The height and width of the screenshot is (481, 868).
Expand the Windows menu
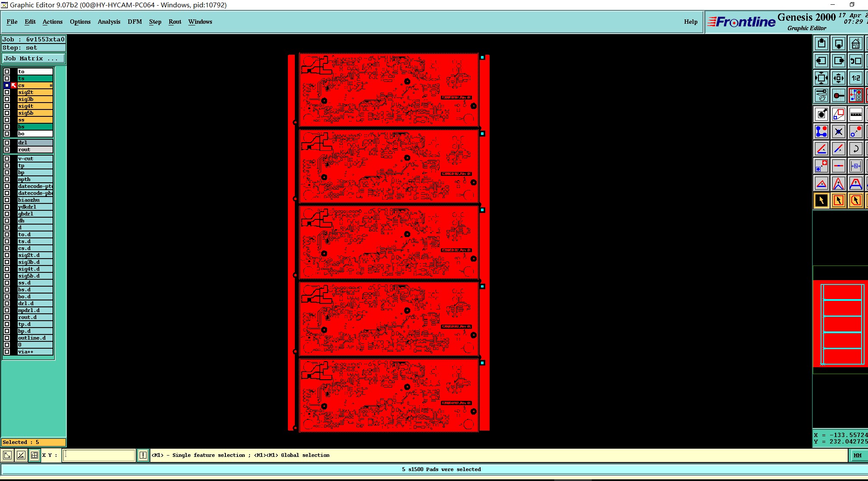(x=200, y=22)
